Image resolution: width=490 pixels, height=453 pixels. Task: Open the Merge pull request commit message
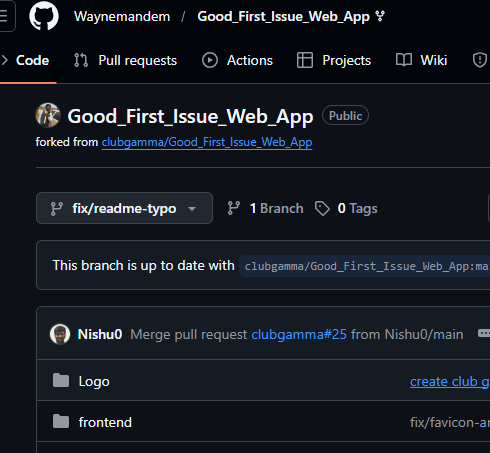point(189,334)
